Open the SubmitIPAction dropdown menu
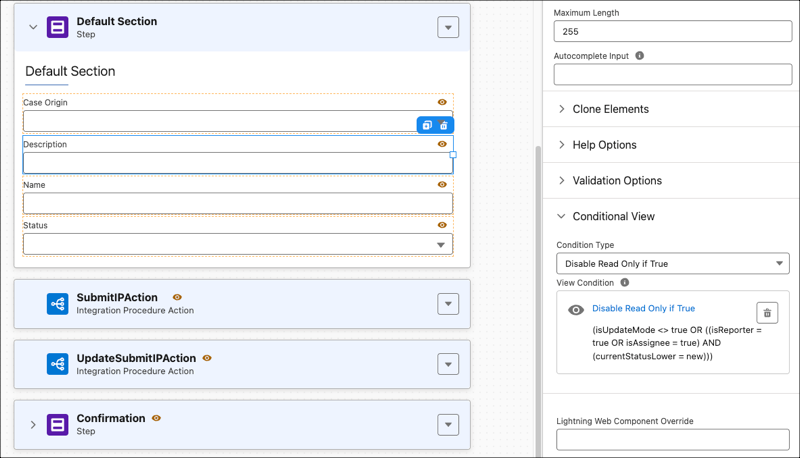The height and width of the screenshot is (458, 800). click(448, 304)
